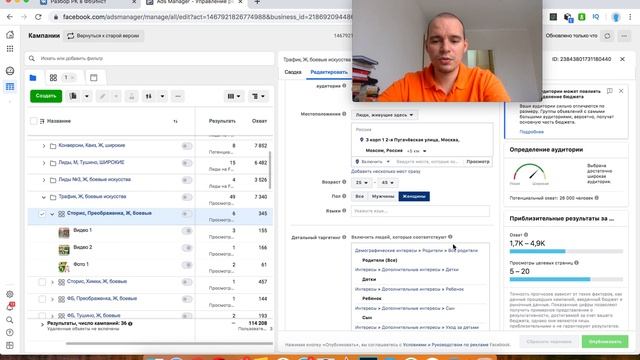Expand the Лиды, М, Тушино campaign row
This screenshot has width=640, height=360.
click(x=44, y=163)
